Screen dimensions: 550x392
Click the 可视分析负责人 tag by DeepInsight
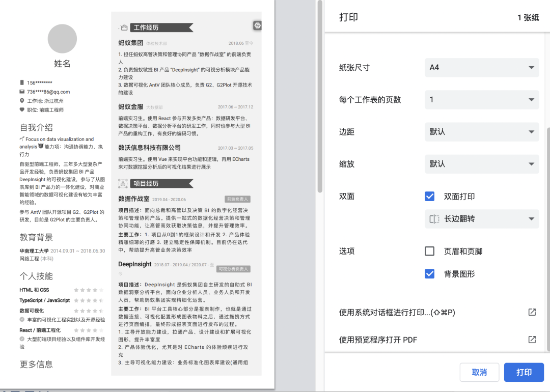point(233,269)
